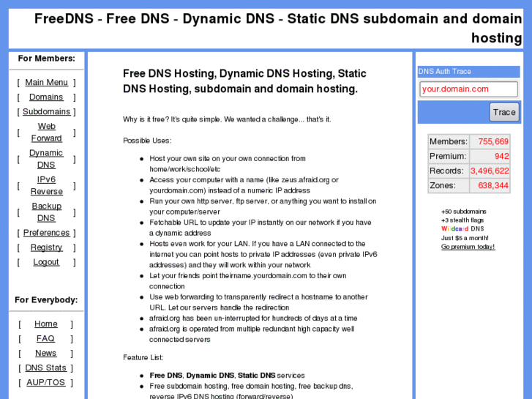The height and width of the screenshot is (399, 532).
Task: Visit the IPv6 Reverse section
Action: pos(47,185)
